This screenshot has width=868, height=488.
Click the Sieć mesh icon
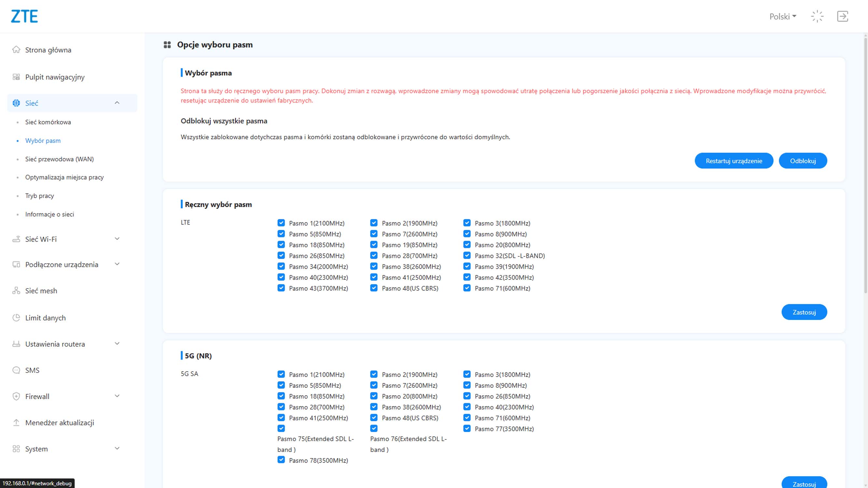16,291
